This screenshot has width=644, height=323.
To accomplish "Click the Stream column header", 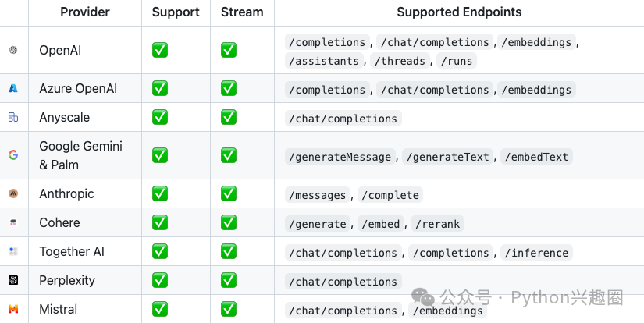I will (x=241, y=12).
